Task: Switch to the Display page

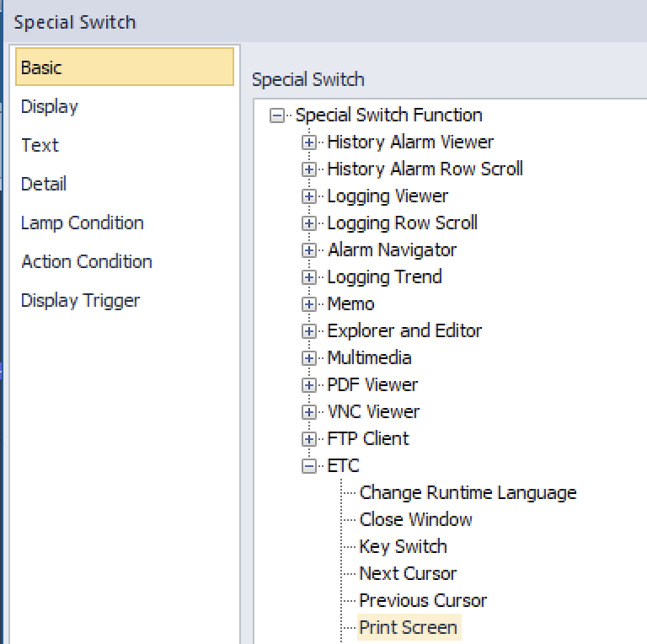Action: (50, 106)
